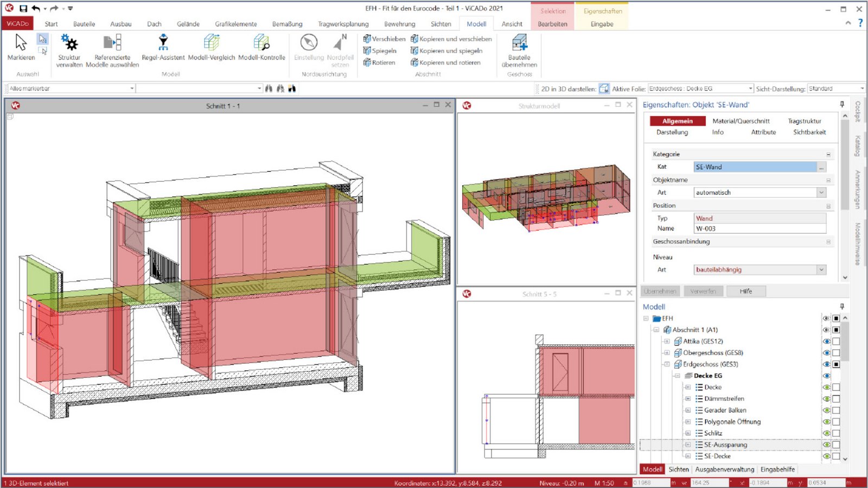Click the Position Name field W-003
The image size is (868, 488).
coord(760,229)
